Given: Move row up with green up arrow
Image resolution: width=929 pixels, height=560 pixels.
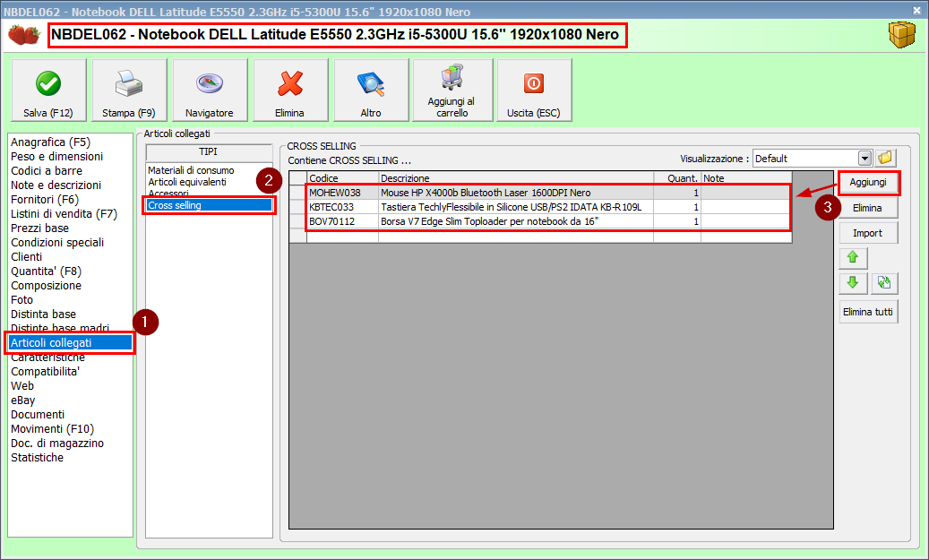Looking at the screenshot, I should (x=853, y=258).
